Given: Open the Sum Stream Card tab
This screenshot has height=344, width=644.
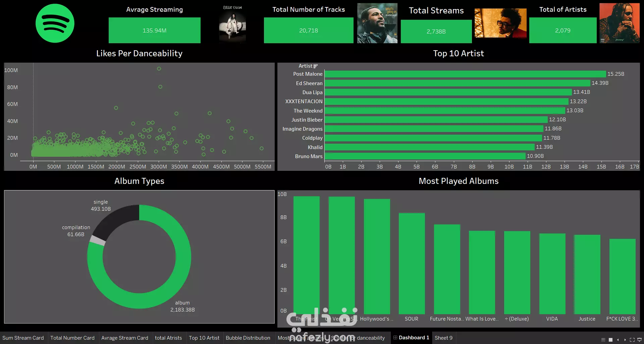Looking at the screenshot, I should [23, 338].
